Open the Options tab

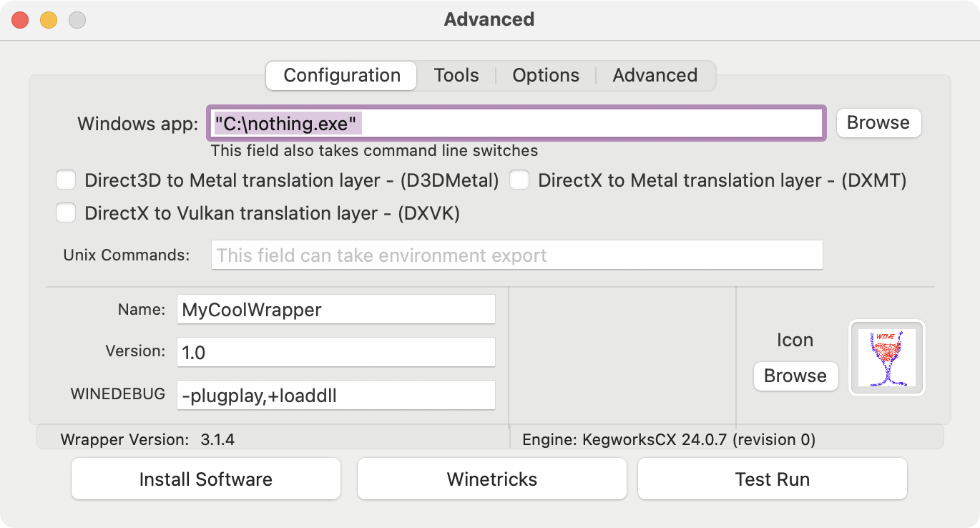(x=546, y=76)
